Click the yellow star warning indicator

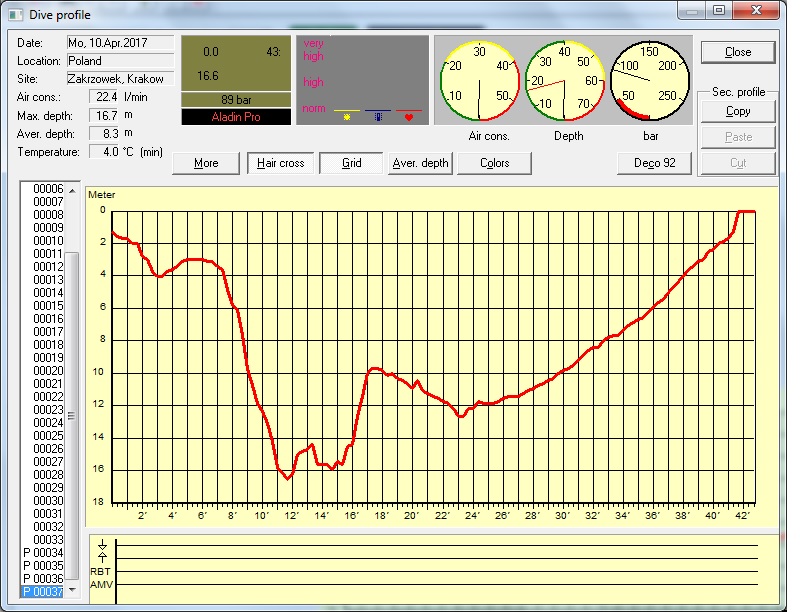click(347, 117)
